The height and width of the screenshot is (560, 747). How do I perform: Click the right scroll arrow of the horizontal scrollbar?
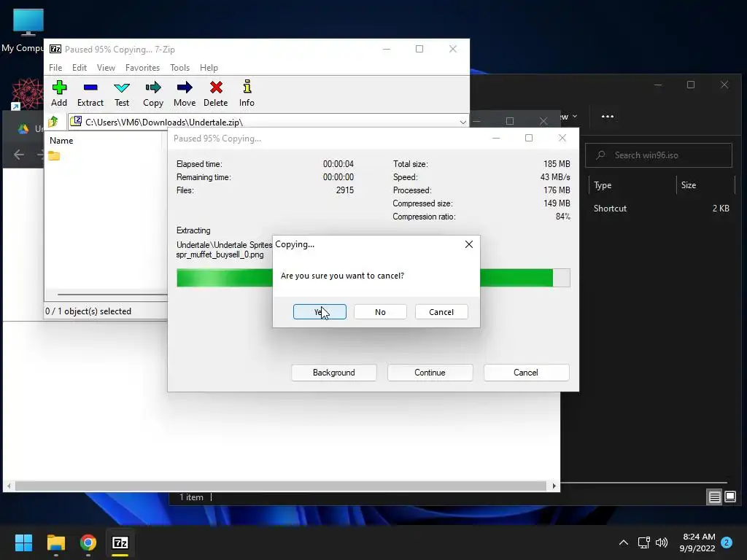[x=554, y=486]
